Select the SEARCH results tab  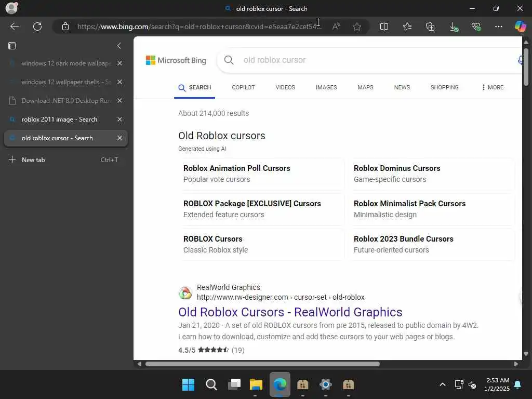194,87
